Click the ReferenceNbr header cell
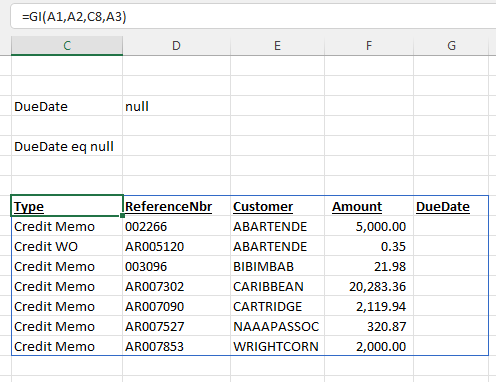Viewport: 496px width, 382px height. click(176, 206)
